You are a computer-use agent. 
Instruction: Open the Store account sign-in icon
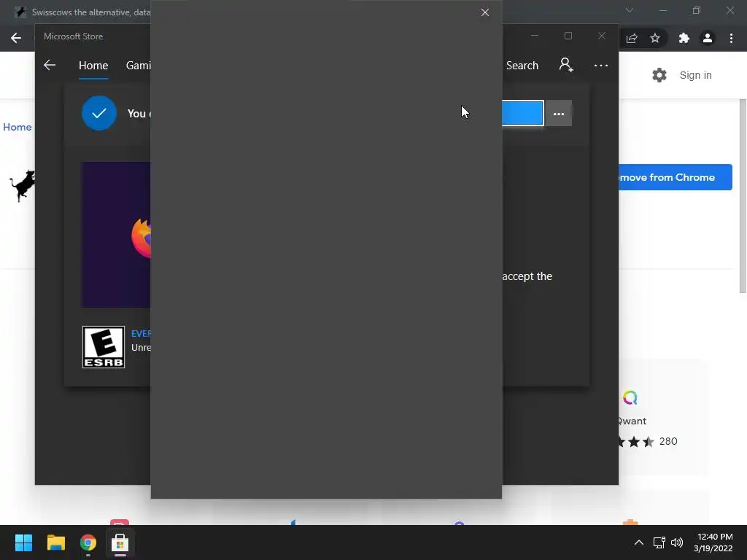point(566,65)
